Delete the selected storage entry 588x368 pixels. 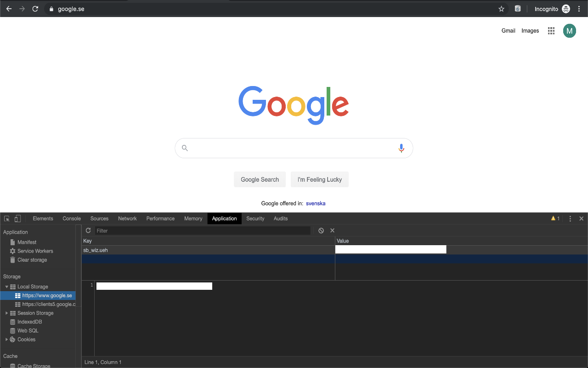coord(332,230)
